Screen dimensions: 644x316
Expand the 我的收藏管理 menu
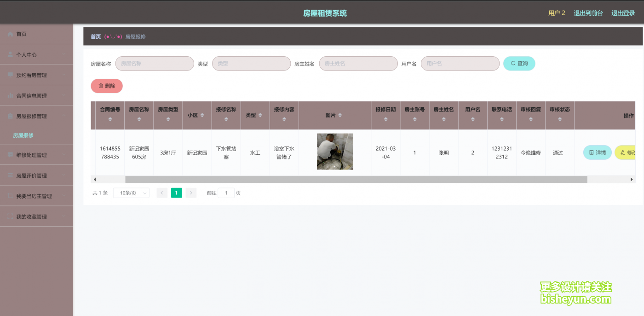click(x=36, y=217)
